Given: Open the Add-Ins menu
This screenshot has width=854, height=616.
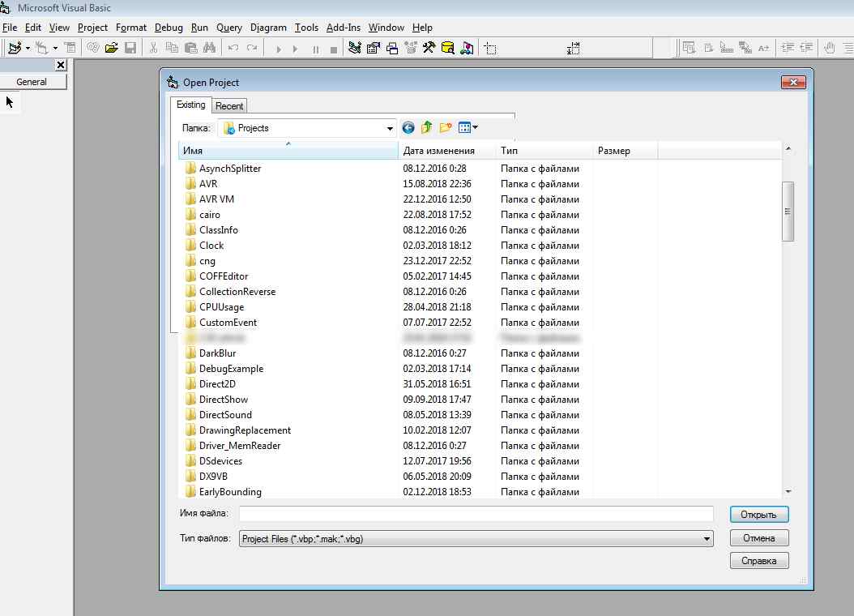Looking at the screenshot, I should click(x=343, y=28).
